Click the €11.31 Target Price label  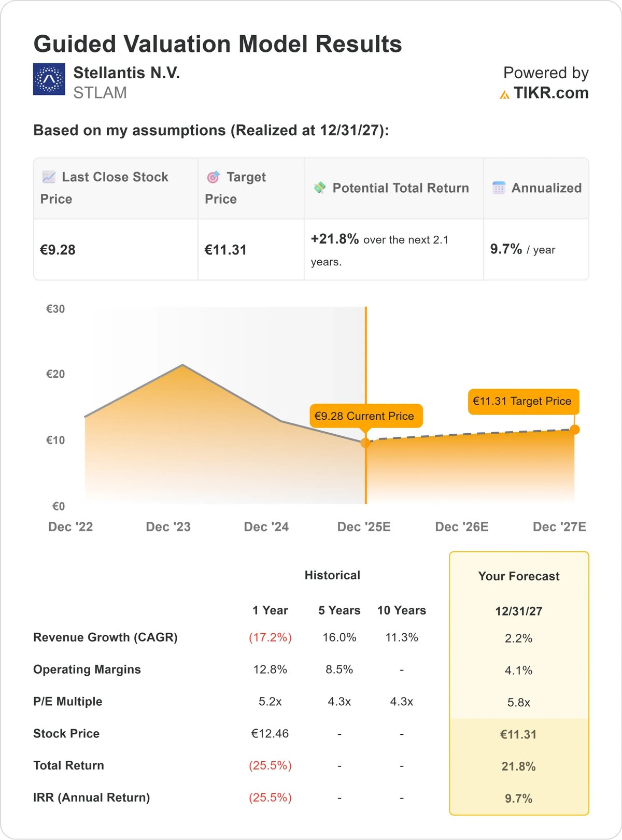tap(522, 402)
